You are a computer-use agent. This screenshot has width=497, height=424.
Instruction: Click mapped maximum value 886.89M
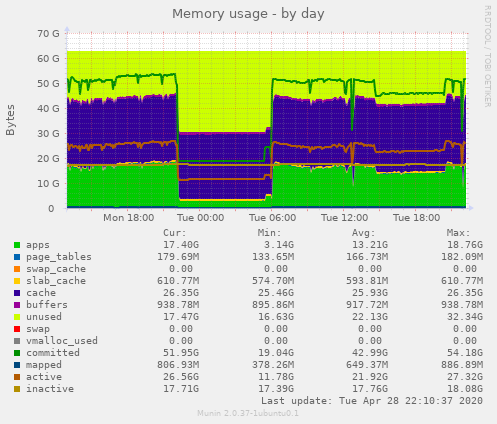[462, 365]
